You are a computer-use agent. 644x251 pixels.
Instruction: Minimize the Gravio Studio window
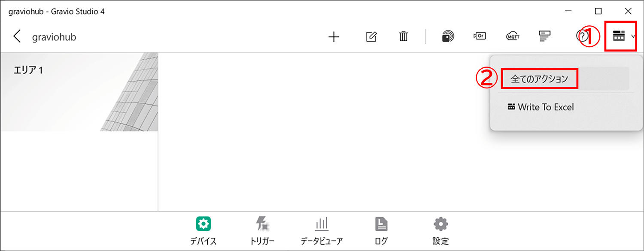pos(568,11)
